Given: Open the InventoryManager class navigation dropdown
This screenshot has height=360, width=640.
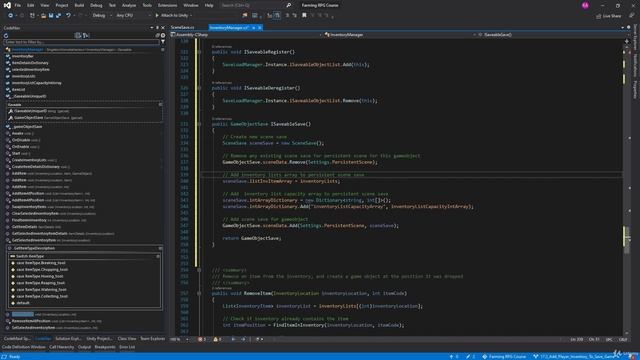Looking at the screenshot, I should (x=401, y=35).
